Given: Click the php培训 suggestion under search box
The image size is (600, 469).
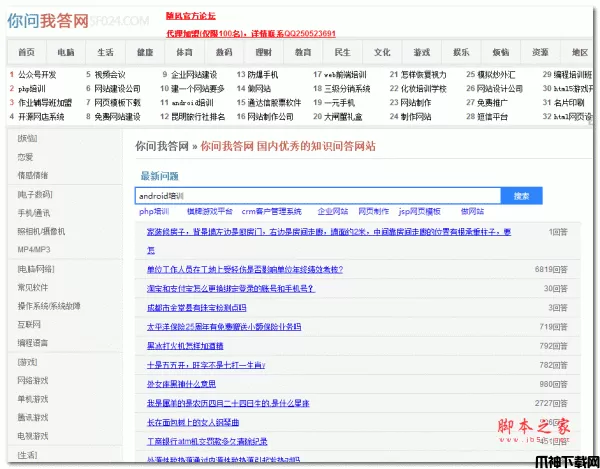Looking at the screenshot, I should coord(154,212).
